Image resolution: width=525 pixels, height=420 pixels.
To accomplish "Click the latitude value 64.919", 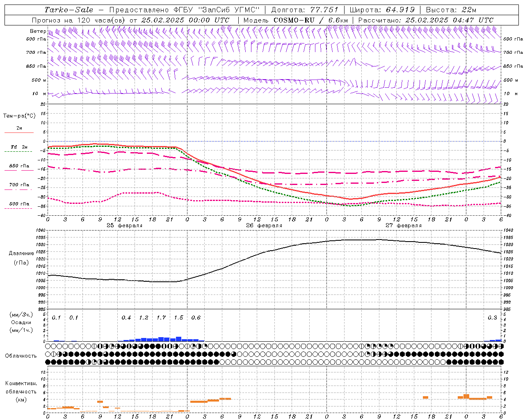I will tap(400, 10).
